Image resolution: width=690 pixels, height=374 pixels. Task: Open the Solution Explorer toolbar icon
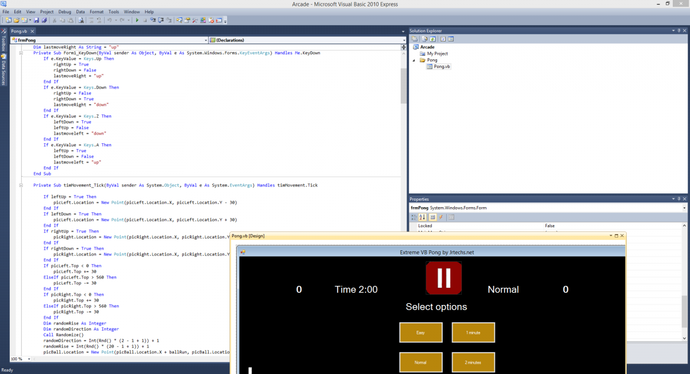pyautogui.click(x=179, y=20)
